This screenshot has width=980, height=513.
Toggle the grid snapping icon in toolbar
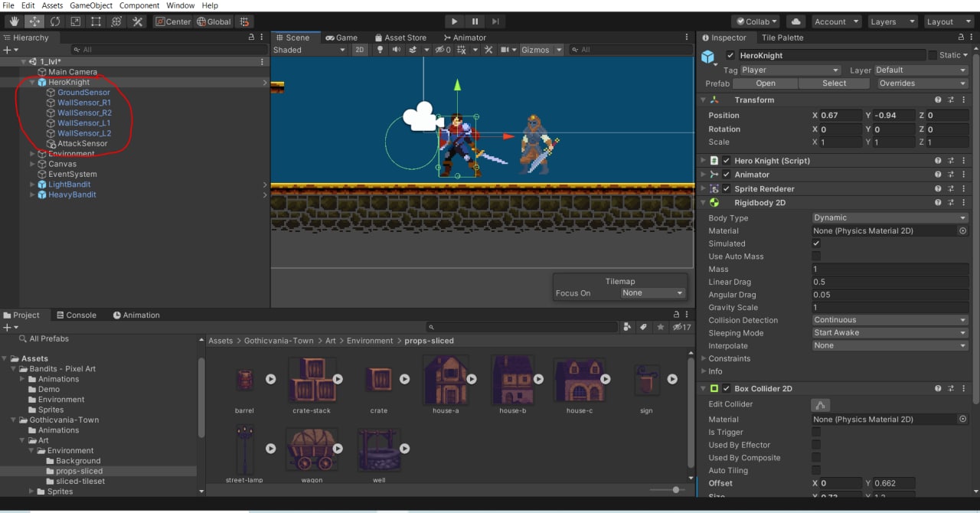244,21
